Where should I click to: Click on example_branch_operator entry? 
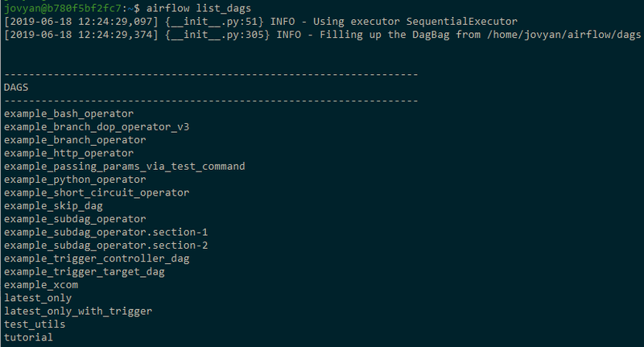click(x=75, y=140)
